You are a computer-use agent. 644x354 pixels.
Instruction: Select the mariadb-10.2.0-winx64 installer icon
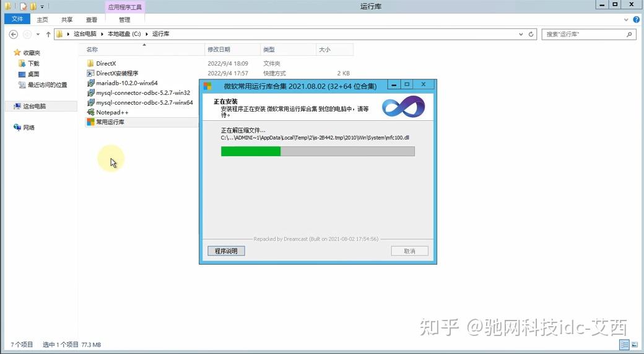[x=91, y=83]
